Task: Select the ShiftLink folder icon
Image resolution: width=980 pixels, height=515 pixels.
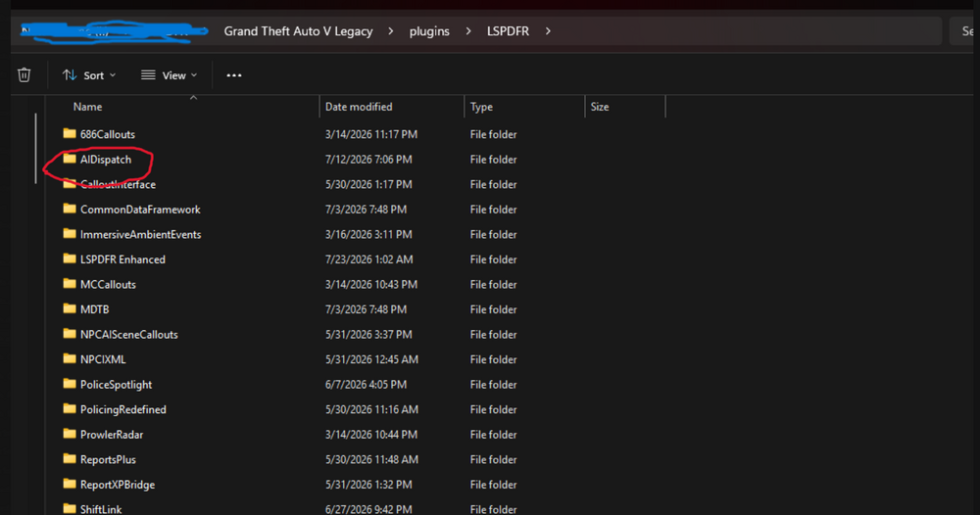Action: [70, 508]
